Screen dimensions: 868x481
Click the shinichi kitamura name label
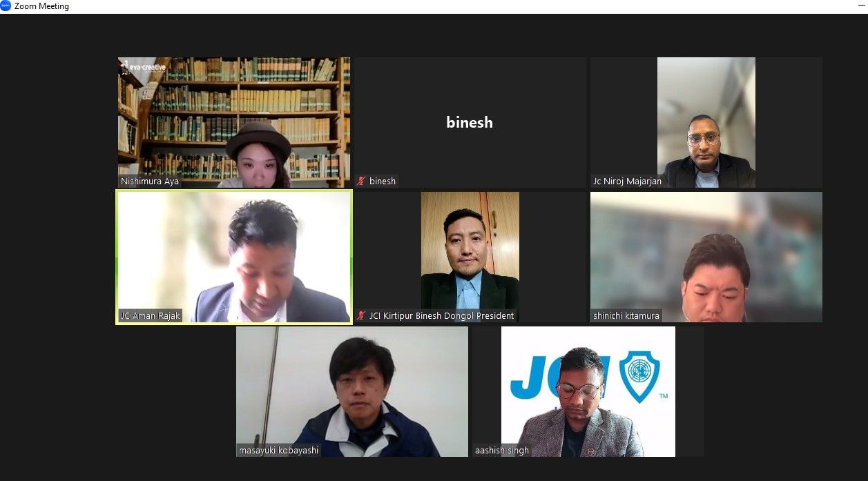626,316
